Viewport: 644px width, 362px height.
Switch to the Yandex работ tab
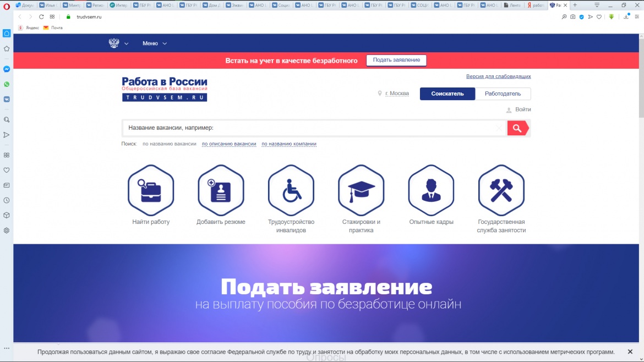(x=536, y=5)
